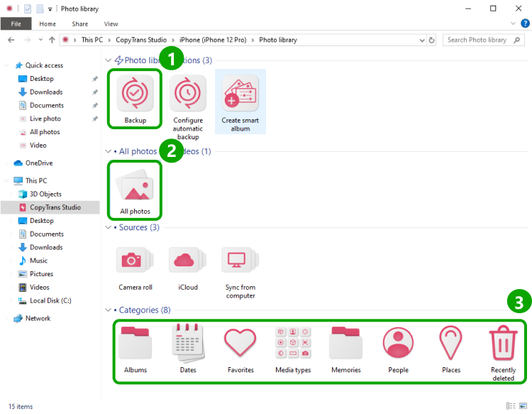Open the Backup action icon

click(x=135, y=93)
